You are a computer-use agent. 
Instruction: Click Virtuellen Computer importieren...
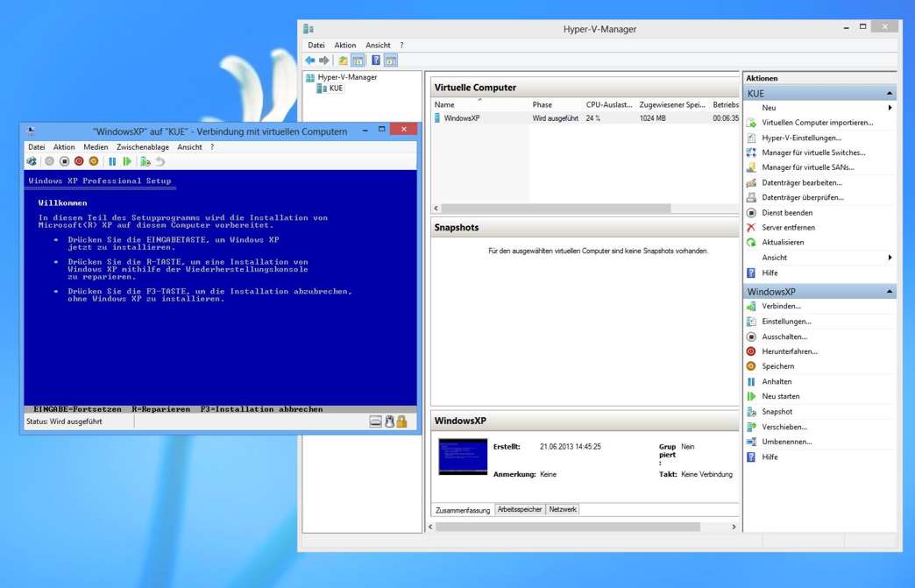click(817, 123)
